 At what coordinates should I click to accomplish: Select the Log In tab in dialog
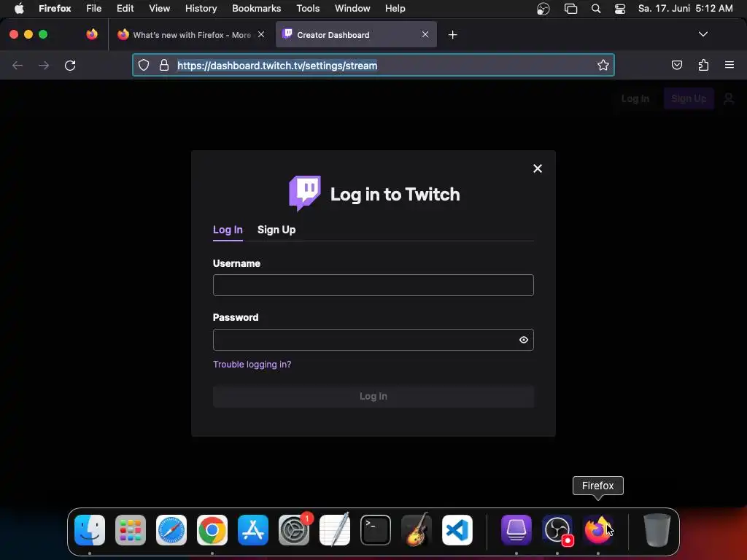[x=228, y=230]
